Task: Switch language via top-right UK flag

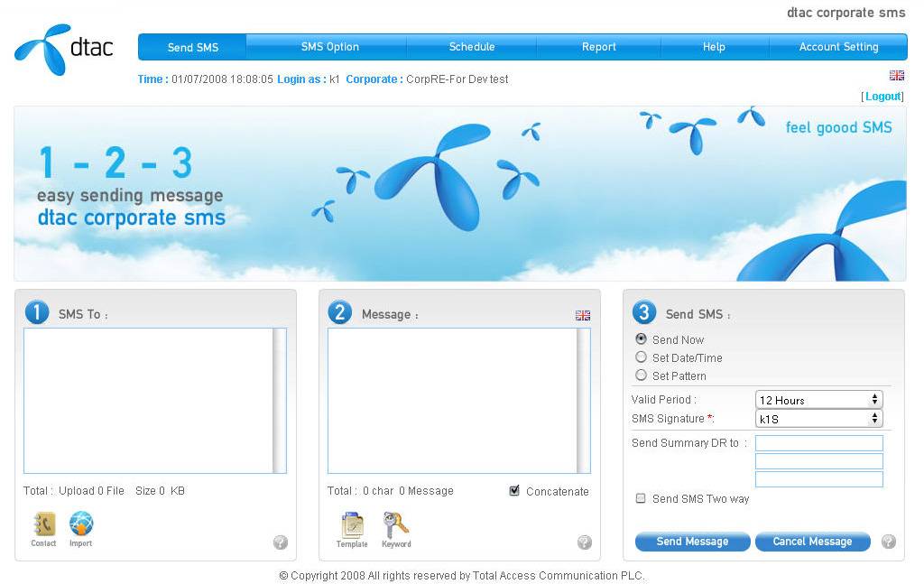Action: coord(897,75)
